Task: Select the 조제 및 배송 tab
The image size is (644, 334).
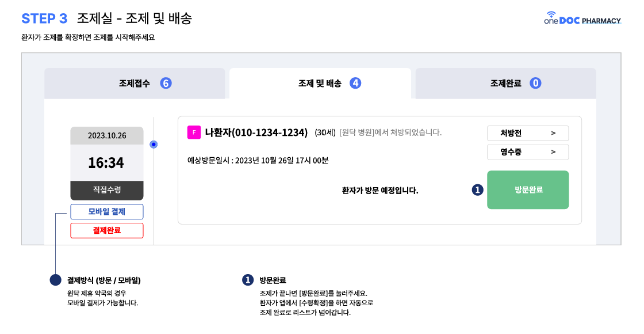Action: click(320, 83)
